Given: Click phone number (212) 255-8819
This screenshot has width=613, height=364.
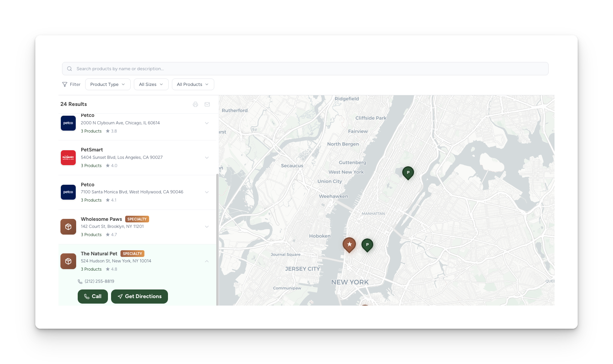Looking at the screenshot, I should tap(99, 282).
